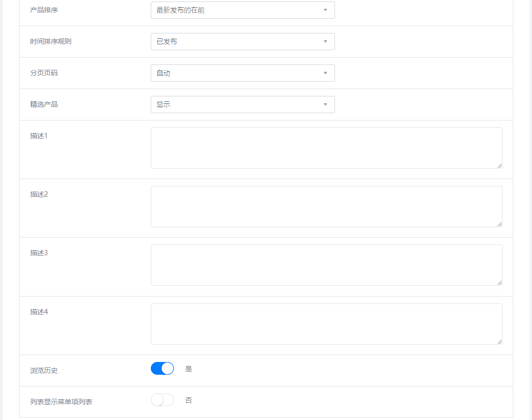Focus the 描述1 text area
The image size is (532, 420).
tap(326, 148)
